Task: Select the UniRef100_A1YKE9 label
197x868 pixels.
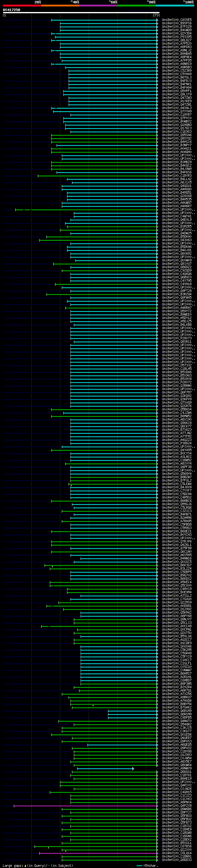Action: tap(177, 101)
